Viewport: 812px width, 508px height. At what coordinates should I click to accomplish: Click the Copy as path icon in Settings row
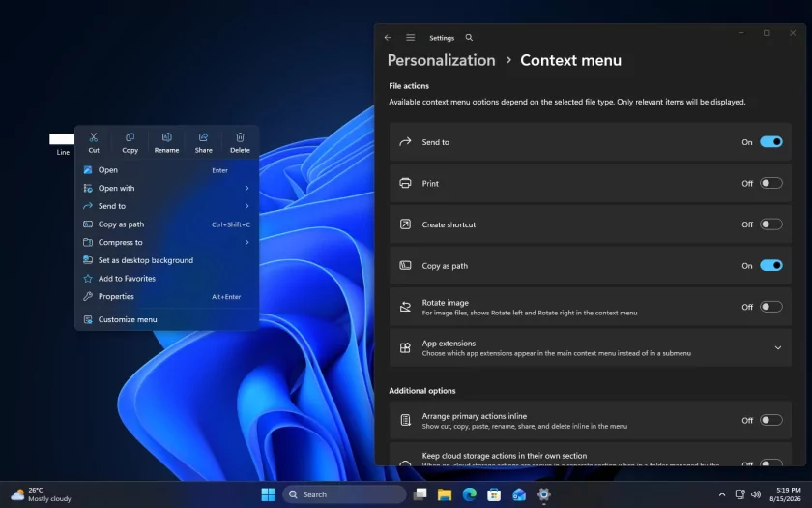pyautogui.click(x=405, y=265)
